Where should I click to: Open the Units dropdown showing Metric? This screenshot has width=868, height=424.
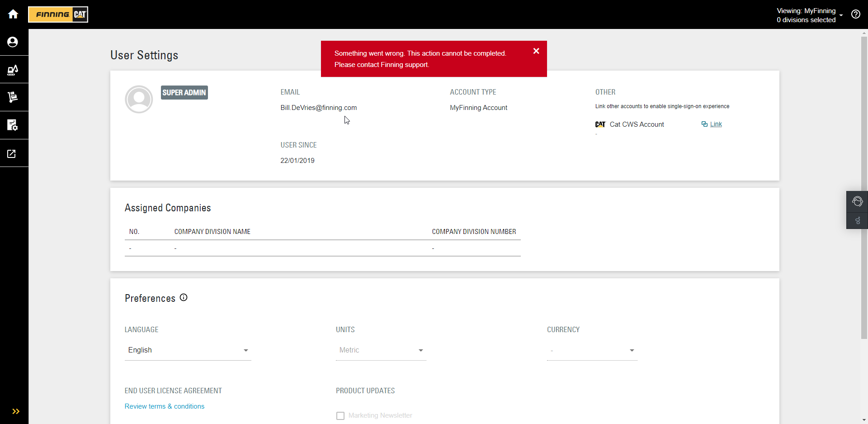pos(381,350)
